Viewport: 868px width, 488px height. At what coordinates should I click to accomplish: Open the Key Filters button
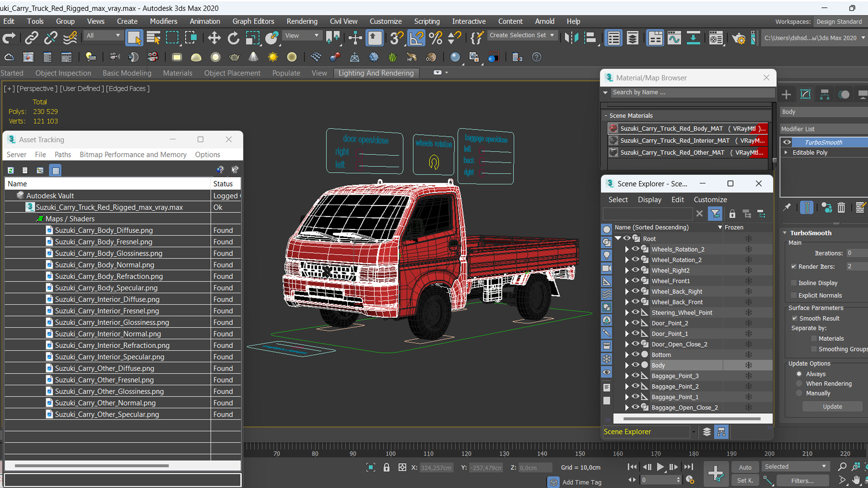click(802, 481)
